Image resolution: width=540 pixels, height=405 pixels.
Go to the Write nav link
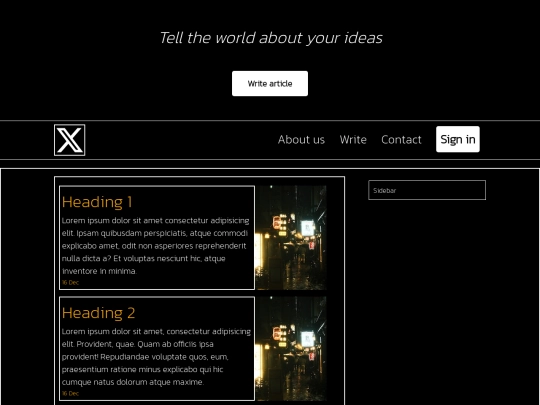353,139
